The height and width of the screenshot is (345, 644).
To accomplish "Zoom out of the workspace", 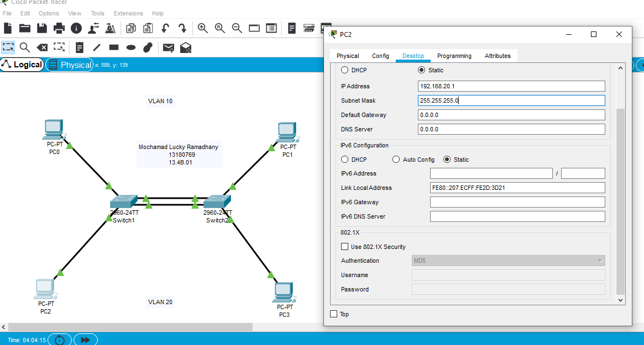I will click(237, 28).
